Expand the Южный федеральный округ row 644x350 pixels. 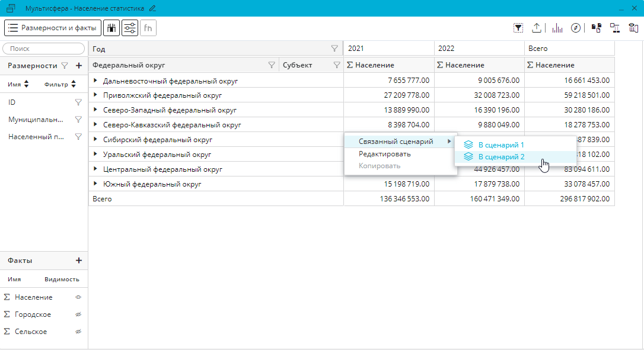click(x=95, y=184)
